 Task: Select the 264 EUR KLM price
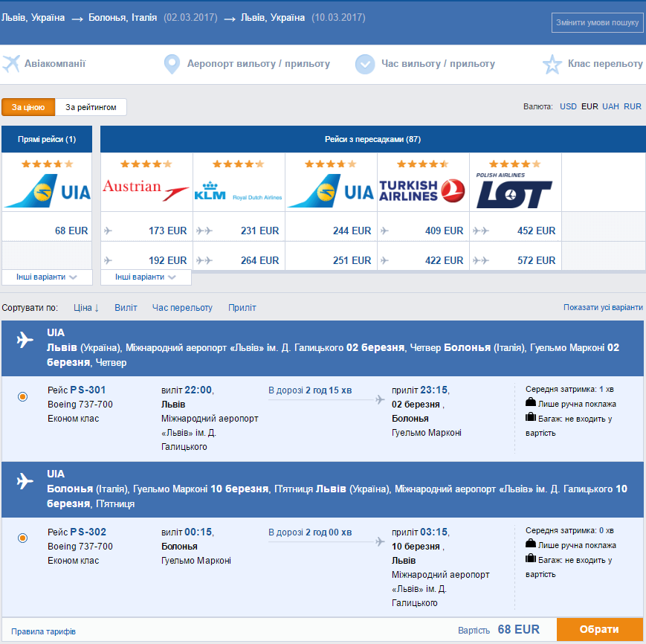pyautogui.click(x=260, y=260)
